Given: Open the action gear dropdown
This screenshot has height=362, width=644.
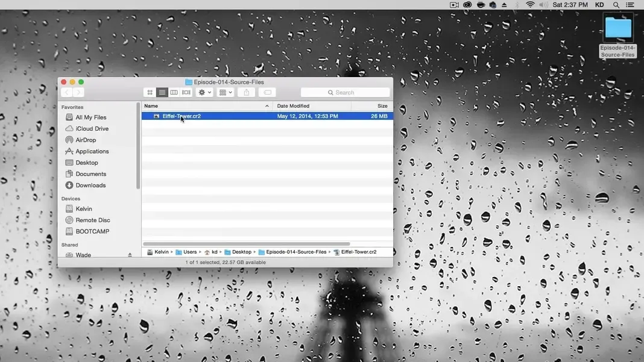Looking at the screenshot, I should click(204, 92).
